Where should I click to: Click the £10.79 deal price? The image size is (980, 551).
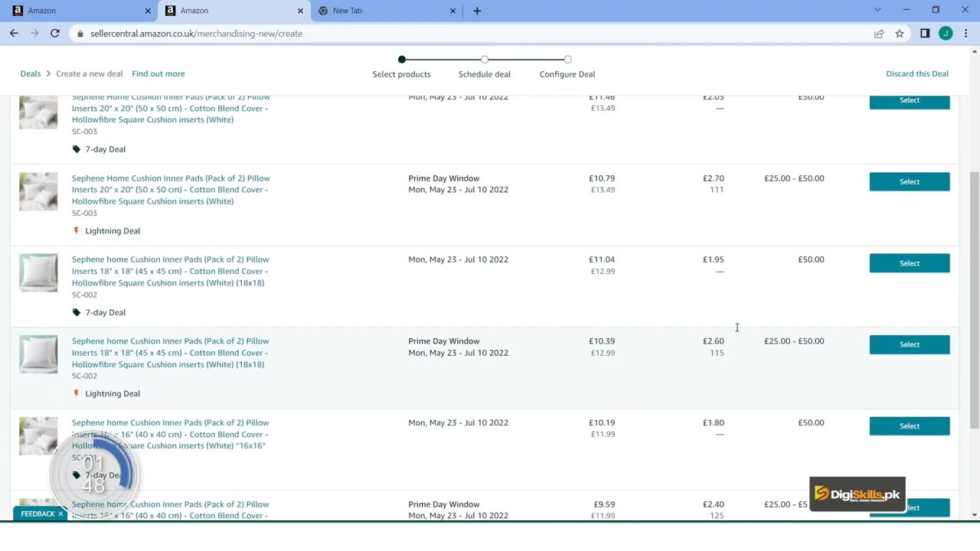click(602, 178)
